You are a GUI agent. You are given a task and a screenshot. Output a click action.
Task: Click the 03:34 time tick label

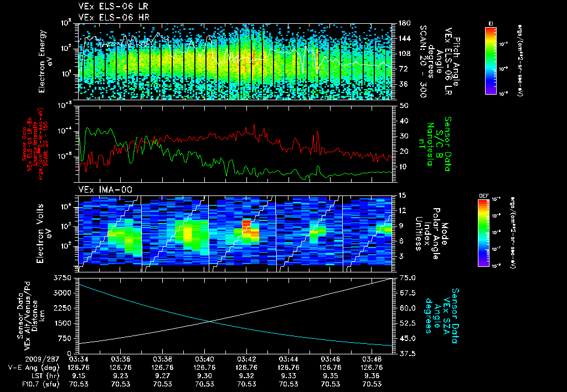click(79, 359)
